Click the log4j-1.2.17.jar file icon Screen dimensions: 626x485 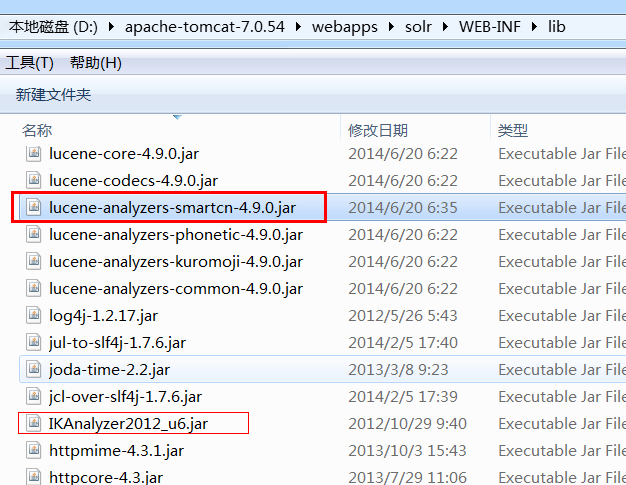[x=34, y=315]
